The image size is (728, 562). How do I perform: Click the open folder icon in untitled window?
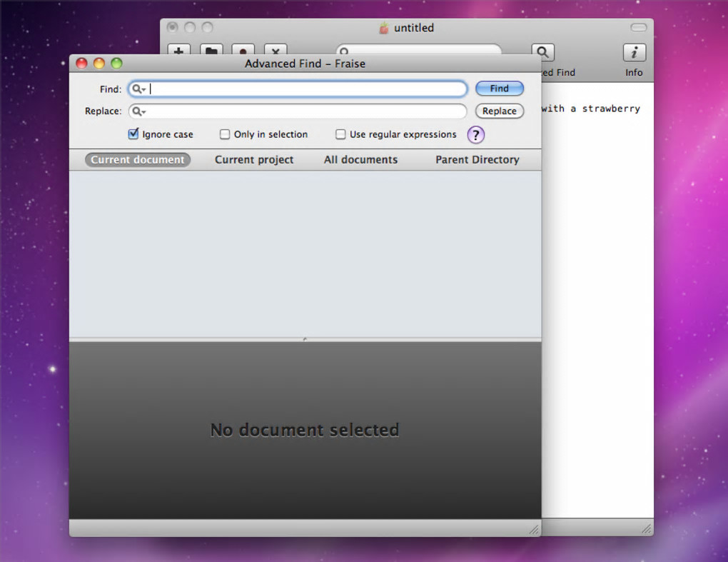click(x=211, y=50)
